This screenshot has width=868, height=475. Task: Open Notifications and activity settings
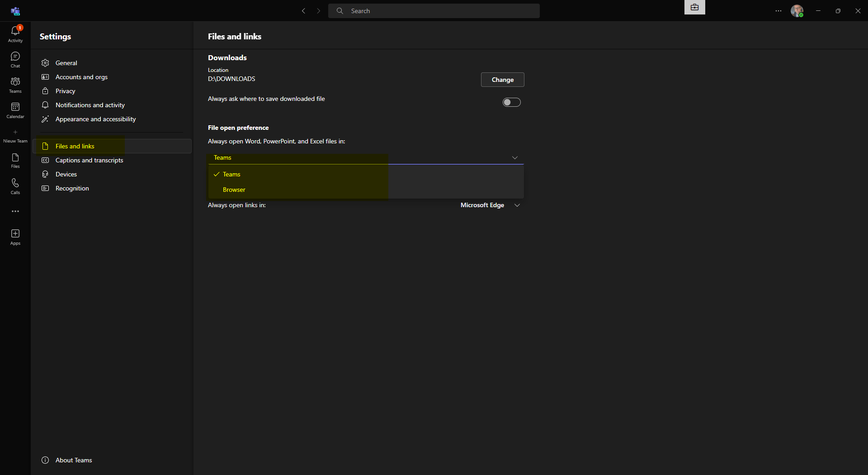click(90, 105)
